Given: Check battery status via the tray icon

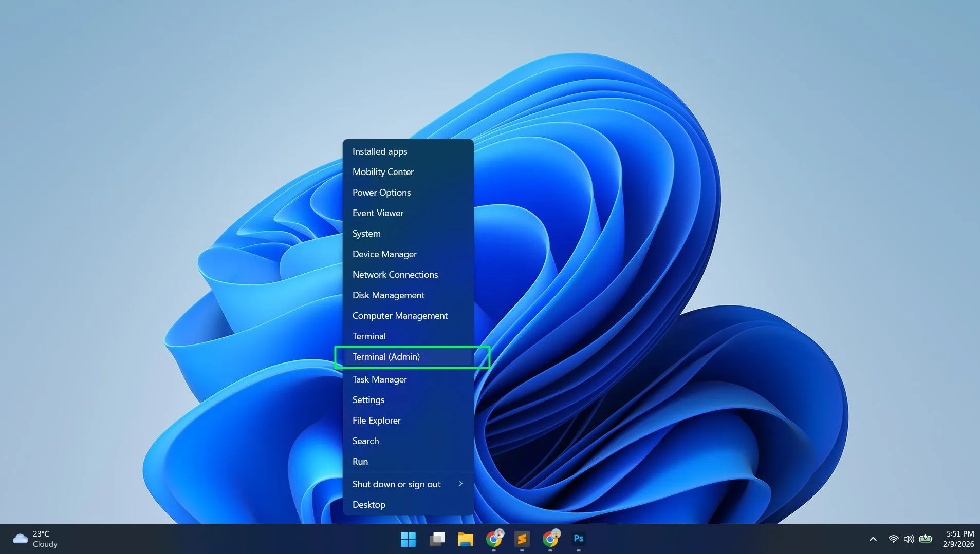Looking at the screenshot, I should coord(927,539).
